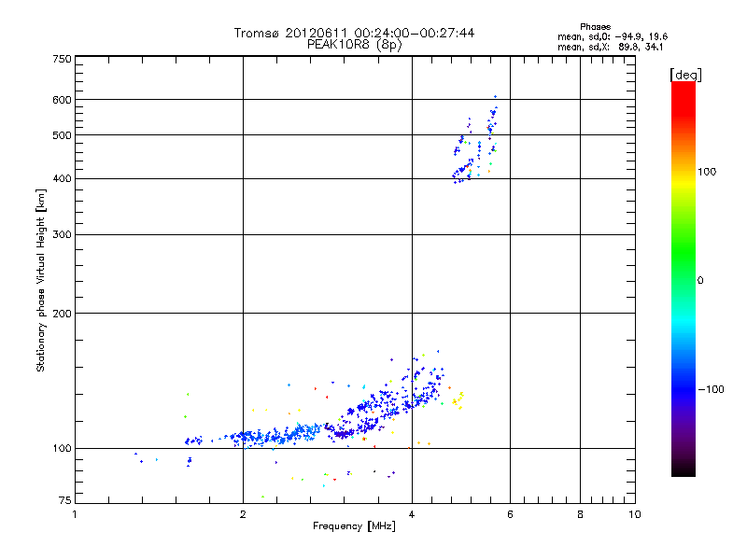Click the y-axis '300' tick label

coord(62,235)
